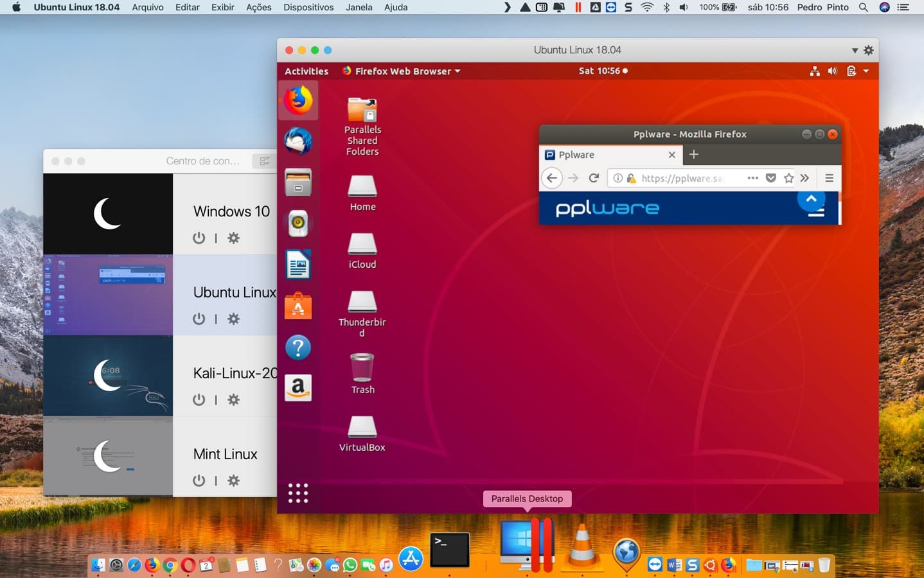Select the Home drive desktop icon
The image size is (924, 578).
pos(362,193)
